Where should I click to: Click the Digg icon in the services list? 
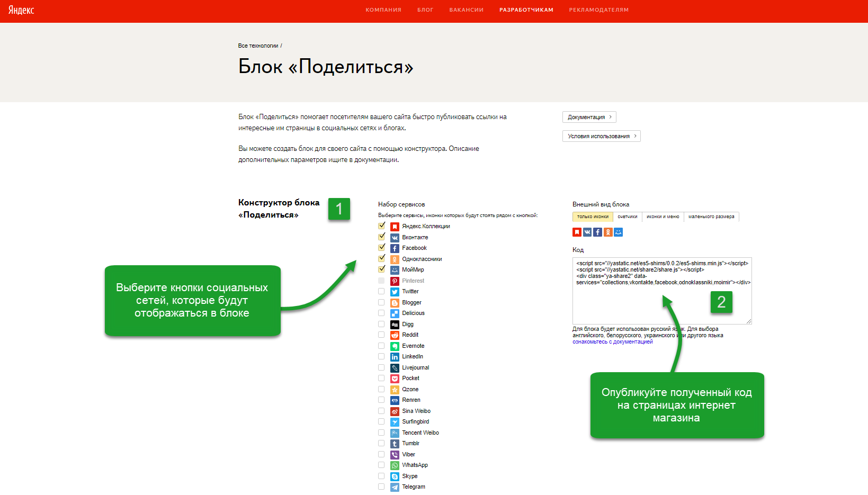pos(395,325)
